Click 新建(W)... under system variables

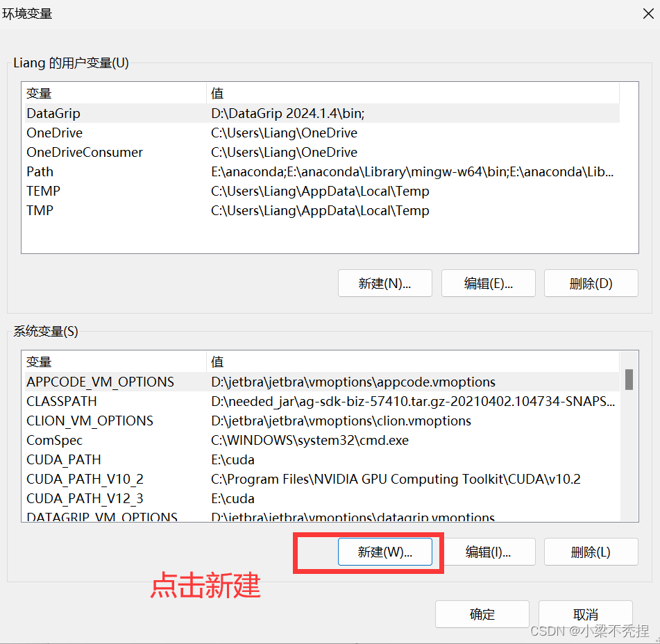(384, 552)
